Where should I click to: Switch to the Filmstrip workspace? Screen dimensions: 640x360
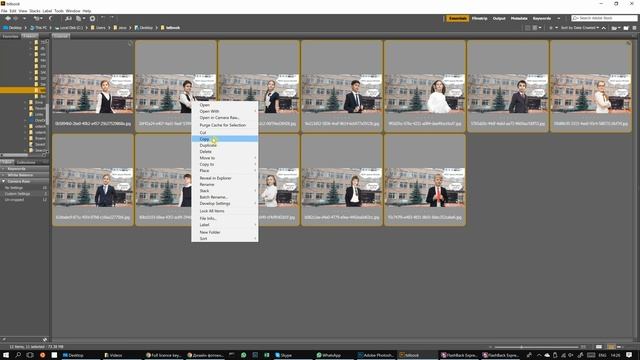pos(480,18)
